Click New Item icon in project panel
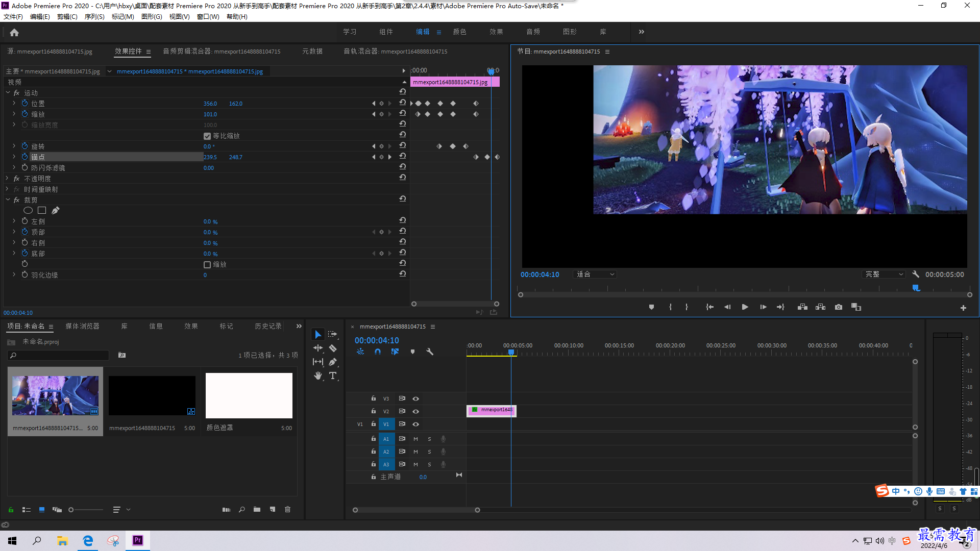The width and height of the screenshot is (980, 551). (x=272, y=509)
